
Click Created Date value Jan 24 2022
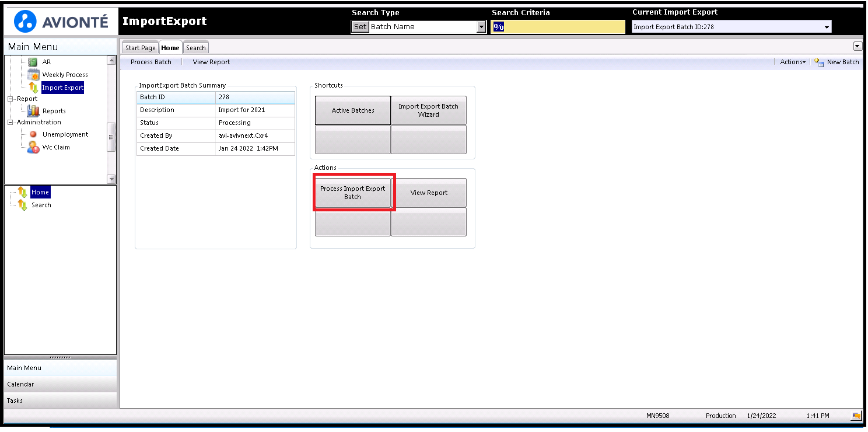pos(249,148)
